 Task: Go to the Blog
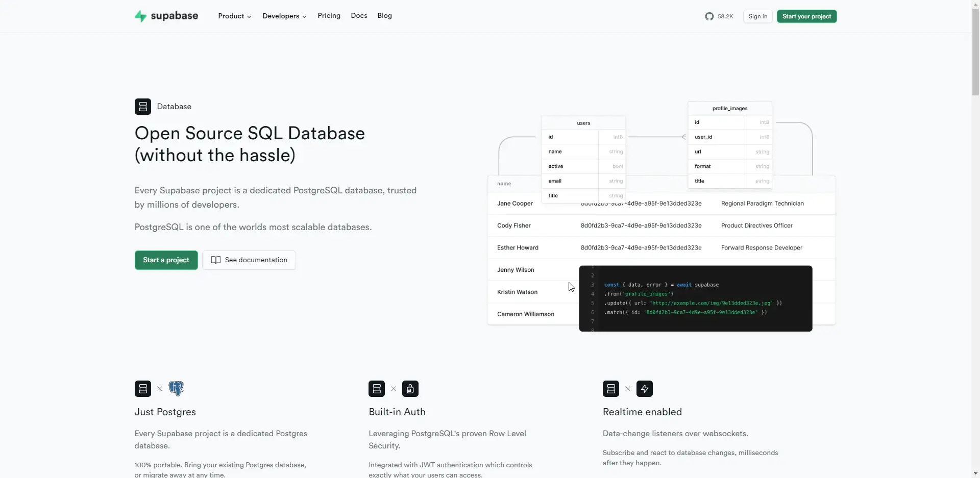point(385,16)
